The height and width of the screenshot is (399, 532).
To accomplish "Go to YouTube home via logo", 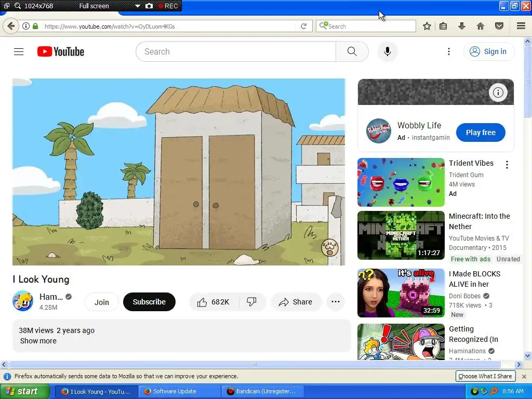I will (x=61, y=51).
